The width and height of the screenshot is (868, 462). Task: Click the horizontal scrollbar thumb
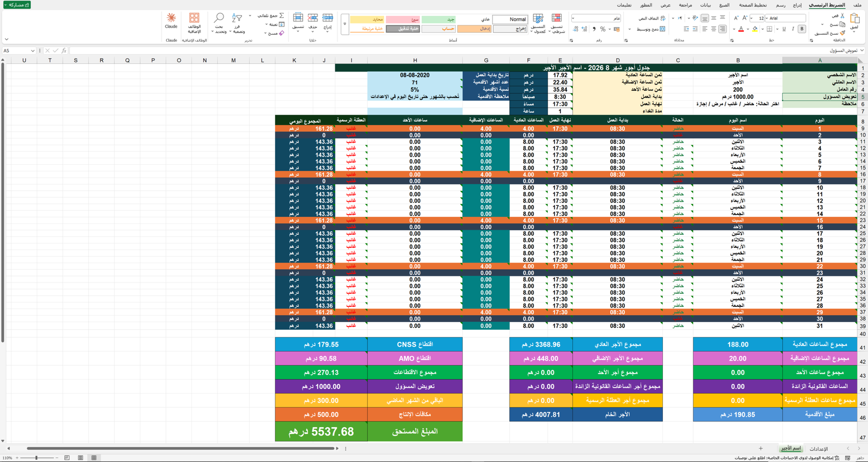(180, 448)
